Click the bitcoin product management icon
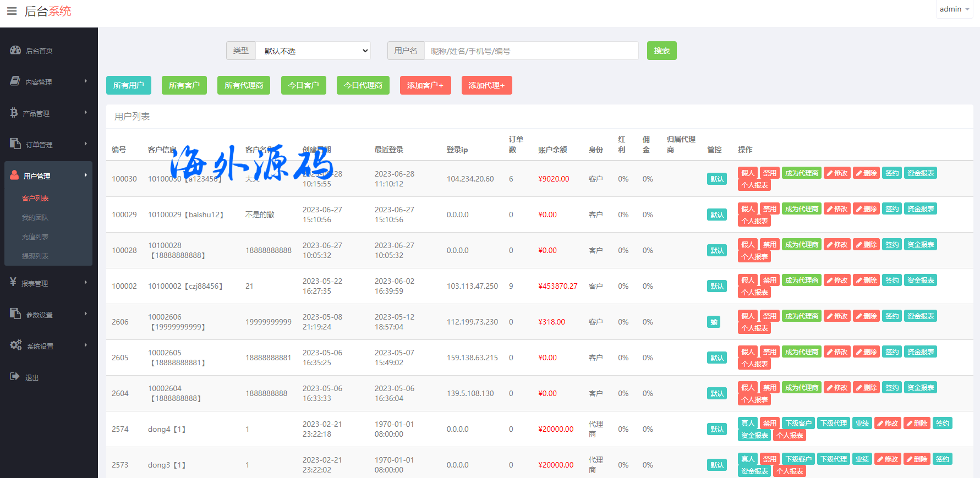This screenshot has width=980, height=478. [x=14, y=113]
